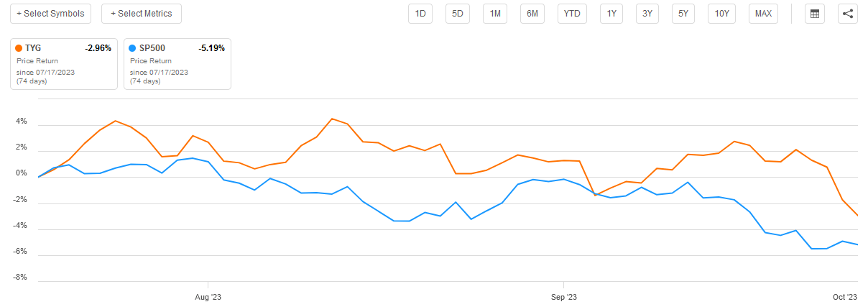Viewport: 868px width, 307px height.
Task: Toggle the TYG series card
Action: [64, 63]
